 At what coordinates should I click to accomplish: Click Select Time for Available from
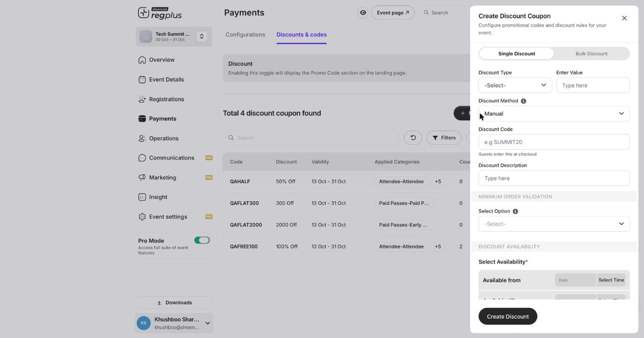point(611,280)
